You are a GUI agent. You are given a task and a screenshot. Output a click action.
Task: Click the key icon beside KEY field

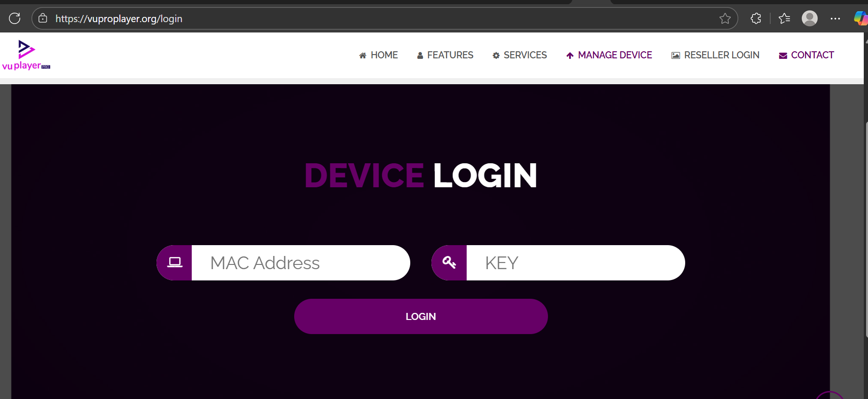click(449, 263)
